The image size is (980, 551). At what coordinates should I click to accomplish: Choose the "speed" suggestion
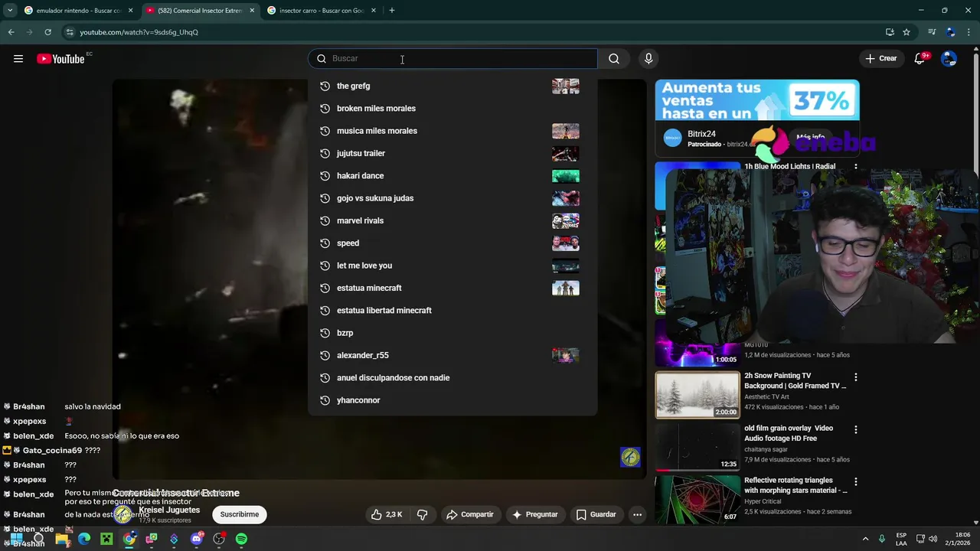click(x=452, y=243)
